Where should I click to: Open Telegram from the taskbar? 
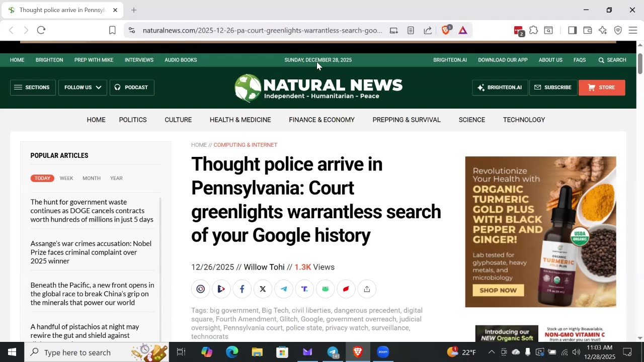(x=333, y=352)
